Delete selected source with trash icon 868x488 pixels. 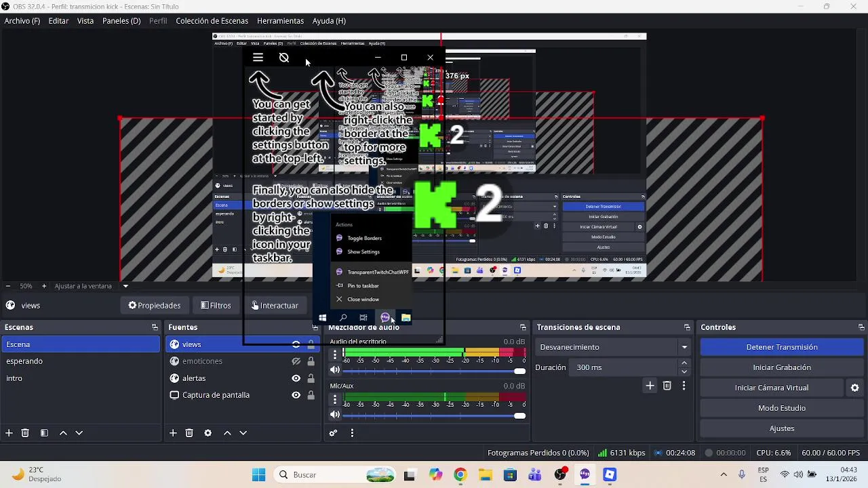189,433
